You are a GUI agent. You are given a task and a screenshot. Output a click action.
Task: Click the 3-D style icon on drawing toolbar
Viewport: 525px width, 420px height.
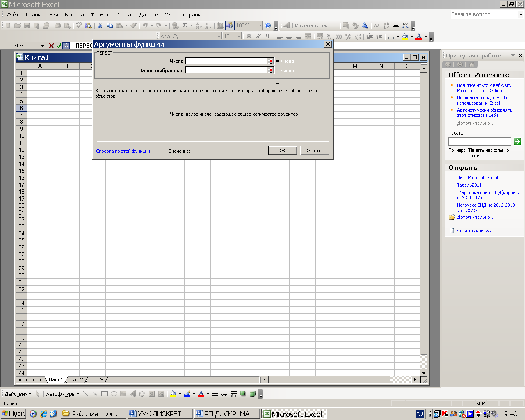point(253,394)
